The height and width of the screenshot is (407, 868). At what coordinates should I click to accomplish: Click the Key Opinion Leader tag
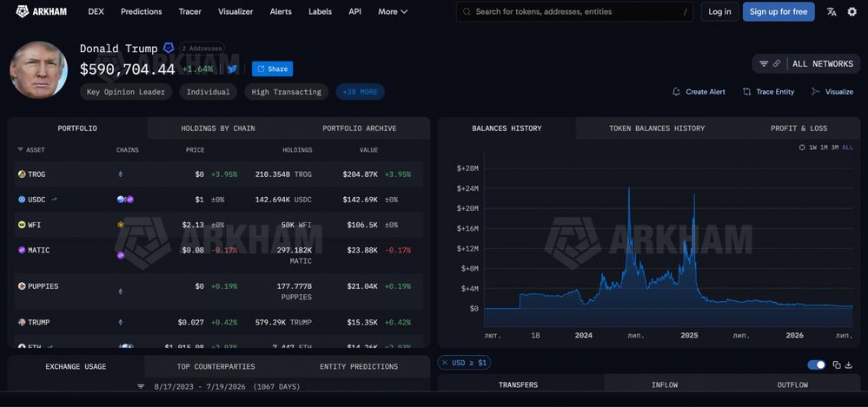(x=126, y=92)
